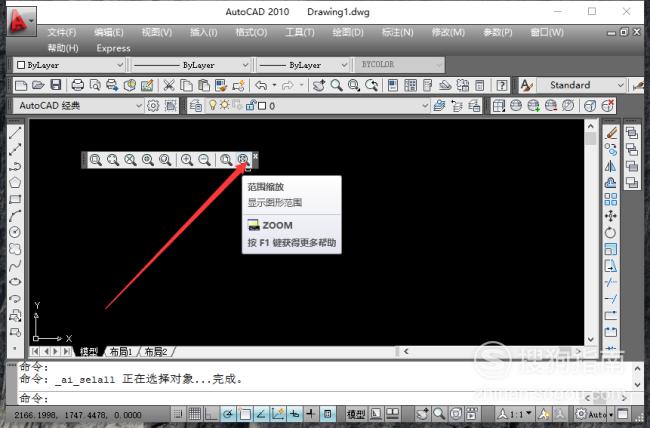Select the Erase tool in modify toolbar

[x=611, y=133]
